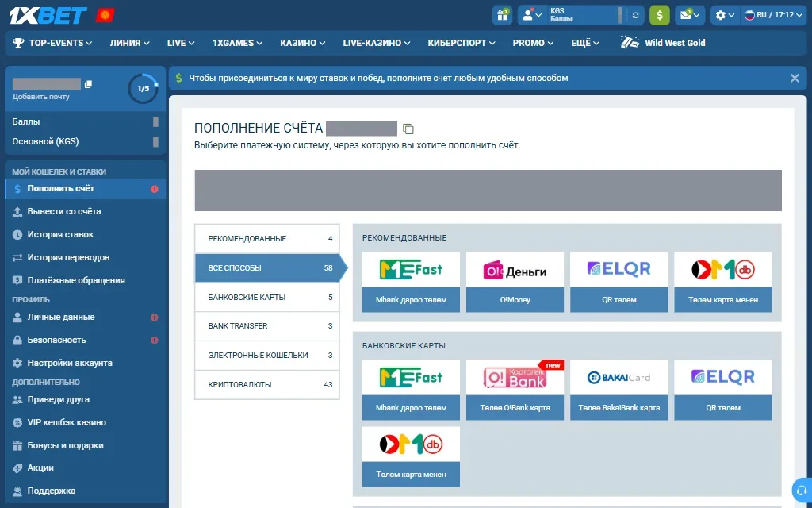Choose ELQR QR төлөм in Рекомендованные

coord(619,282)
